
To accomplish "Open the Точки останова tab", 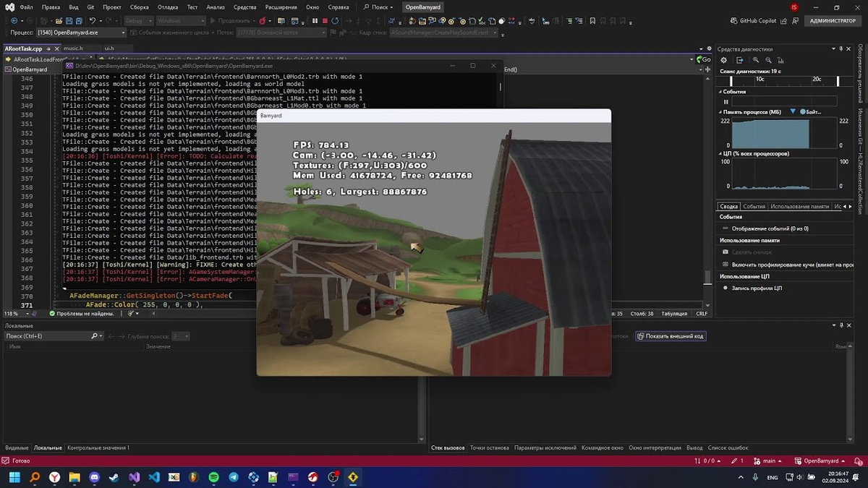I will tap(489, 448).
